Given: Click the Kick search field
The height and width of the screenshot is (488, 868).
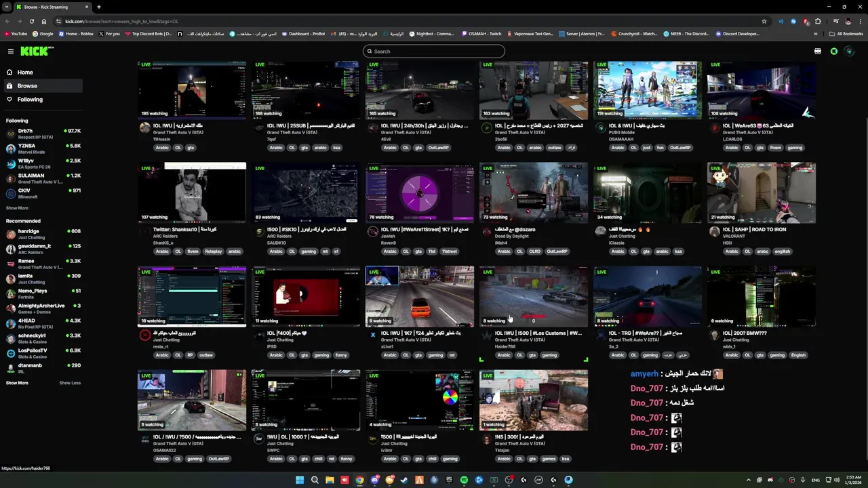Looking at the screenshot, I should coord(434,52).
